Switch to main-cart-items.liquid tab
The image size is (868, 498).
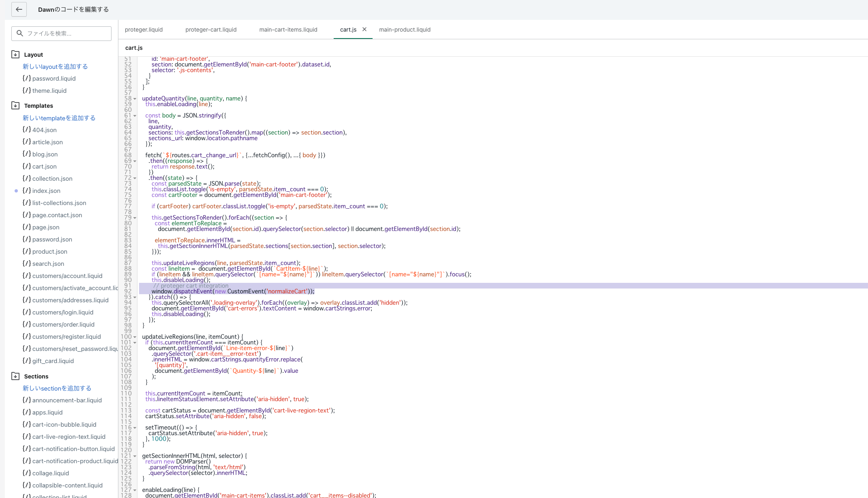[x=288, y=30]
